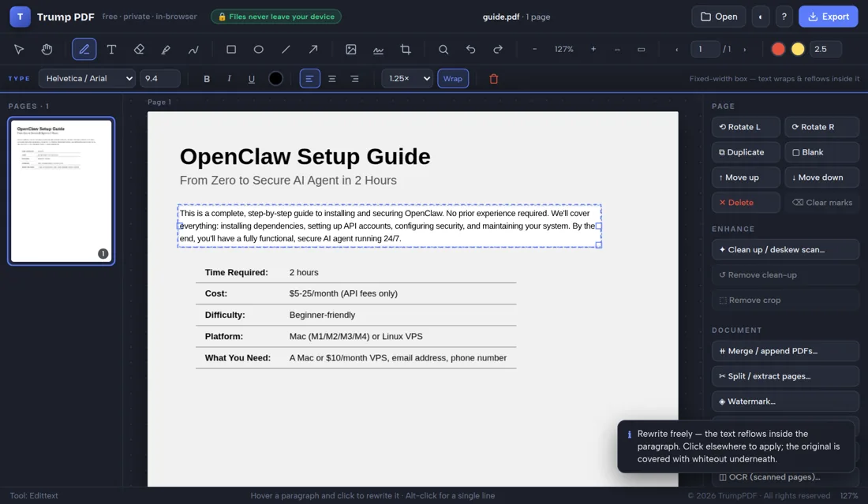Open the 1.25× line spacing dropdown

point(407,79)
